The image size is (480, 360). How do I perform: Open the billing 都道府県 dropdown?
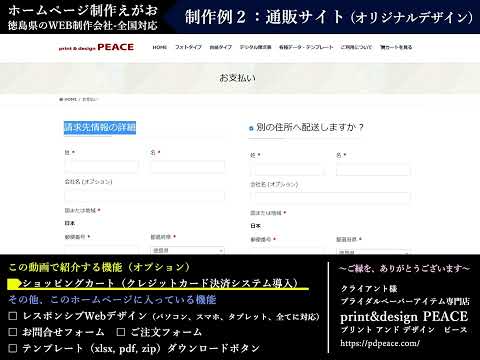coord(188,250)
